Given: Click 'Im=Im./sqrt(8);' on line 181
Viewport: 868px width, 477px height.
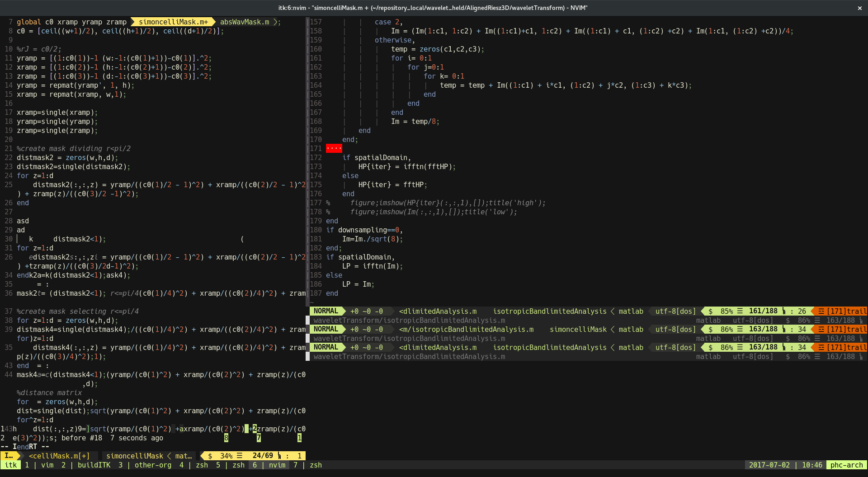Looking at the screenshot, I should (x=373, y=239).
